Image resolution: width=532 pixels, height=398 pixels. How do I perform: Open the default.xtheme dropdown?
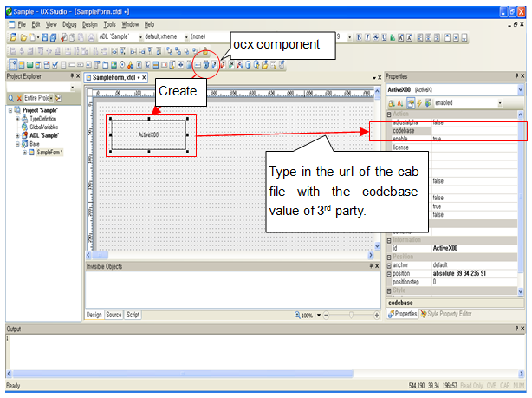click(x=186, y=37)
